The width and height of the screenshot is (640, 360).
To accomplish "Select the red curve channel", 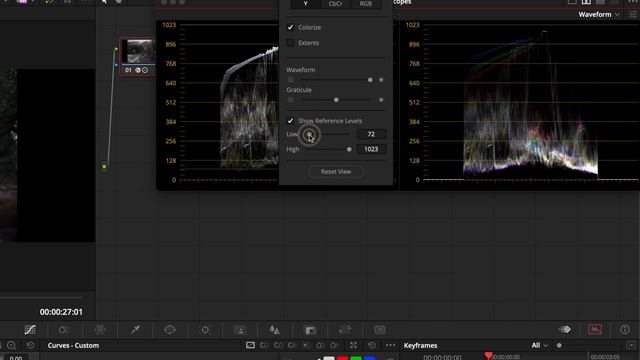I will tap(343, 358).
